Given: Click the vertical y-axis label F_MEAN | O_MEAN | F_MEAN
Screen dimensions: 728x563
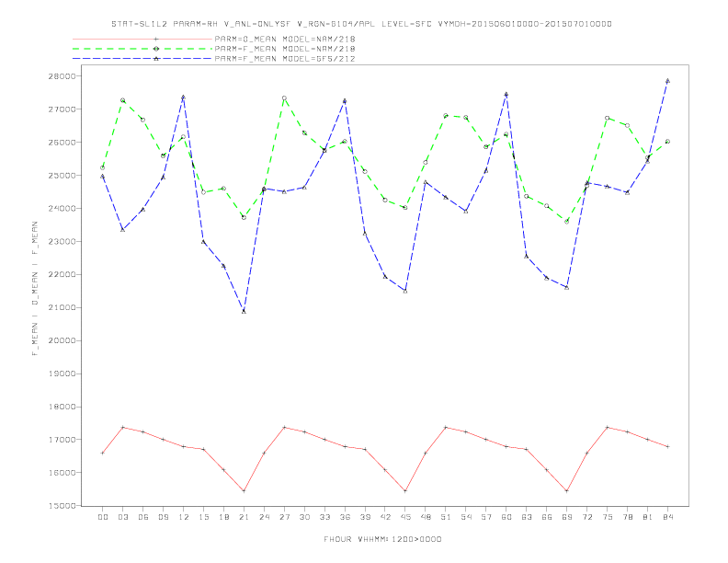Looking at the screenshot, I should 35,289.
